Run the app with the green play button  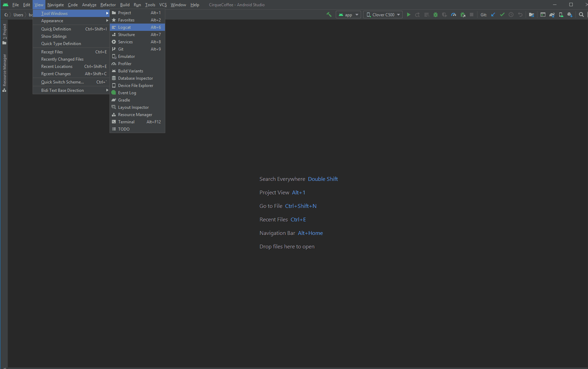(409, 15)
